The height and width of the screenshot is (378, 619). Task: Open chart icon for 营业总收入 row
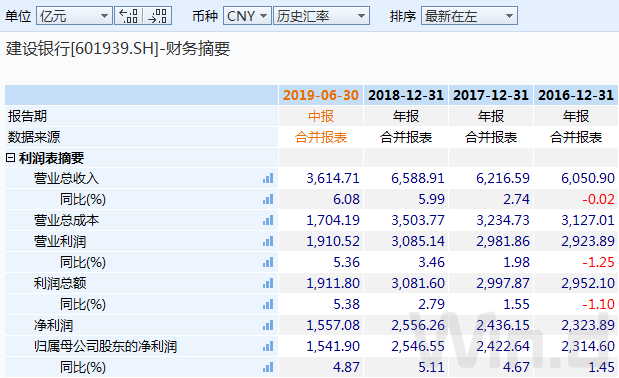268,178
